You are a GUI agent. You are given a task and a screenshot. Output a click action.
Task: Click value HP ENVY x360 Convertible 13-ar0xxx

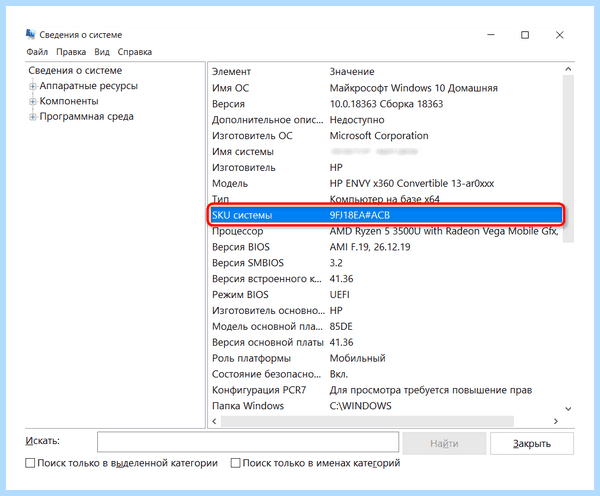click(412, 183)
